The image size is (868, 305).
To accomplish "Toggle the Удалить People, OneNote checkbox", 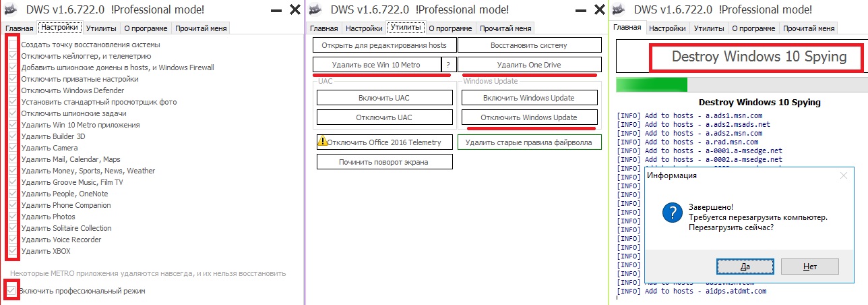I will [13, 194].
